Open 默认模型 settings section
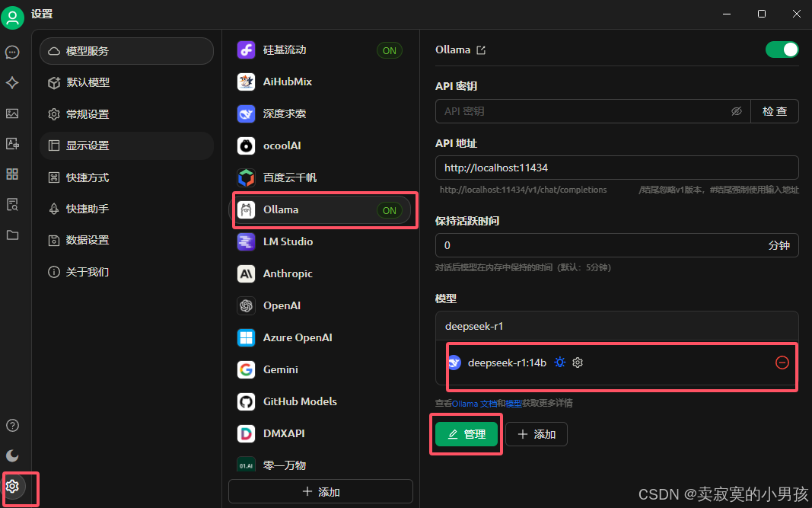This screenshot has width=812, height=508. tap(126, 82)
